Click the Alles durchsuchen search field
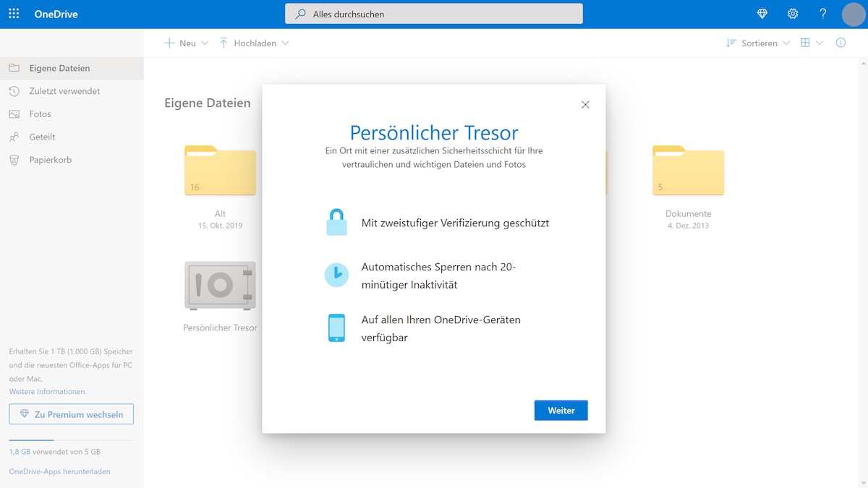The image size is (868, 488). pyautogui.click(x=433, y=13)
